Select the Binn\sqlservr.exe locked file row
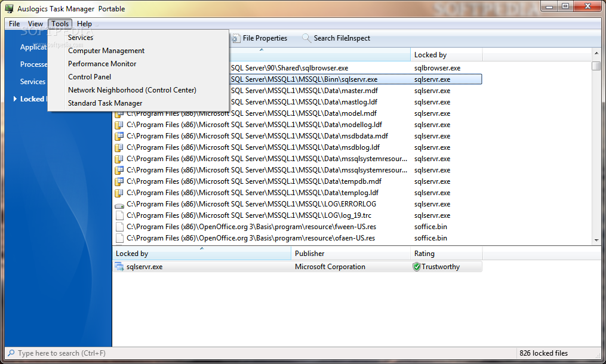The image size is (606, 364). pyautogui.click(x=356, y=79)
